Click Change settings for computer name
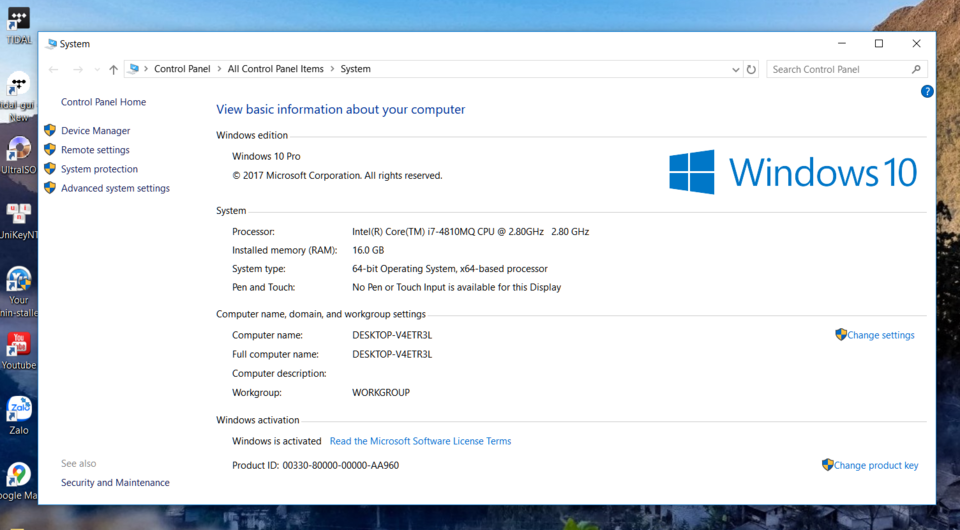960x530 pixels. tap(875, 335)
